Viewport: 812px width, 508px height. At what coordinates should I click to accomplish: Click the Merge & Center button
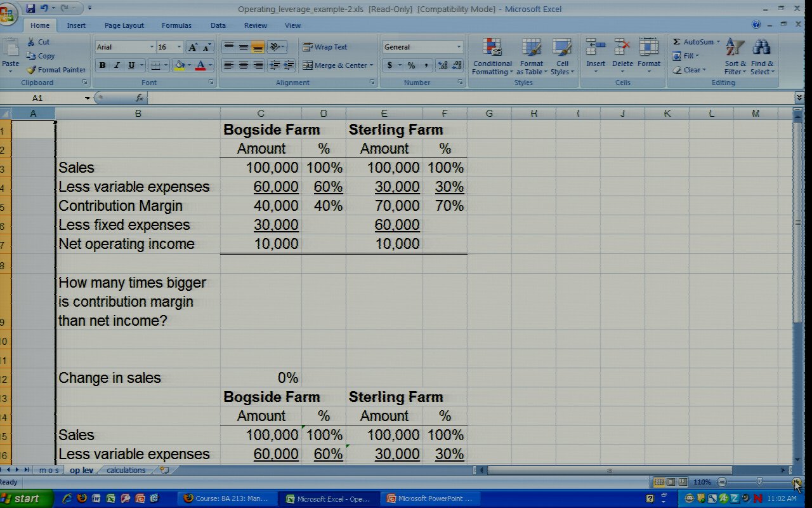tap(335, 65)
